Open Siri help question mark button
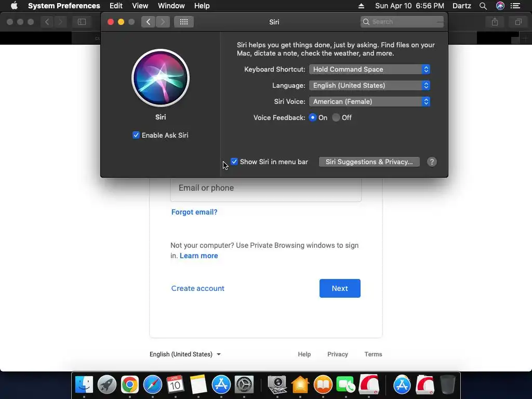 pyautogui.click(x=432, y=162)
